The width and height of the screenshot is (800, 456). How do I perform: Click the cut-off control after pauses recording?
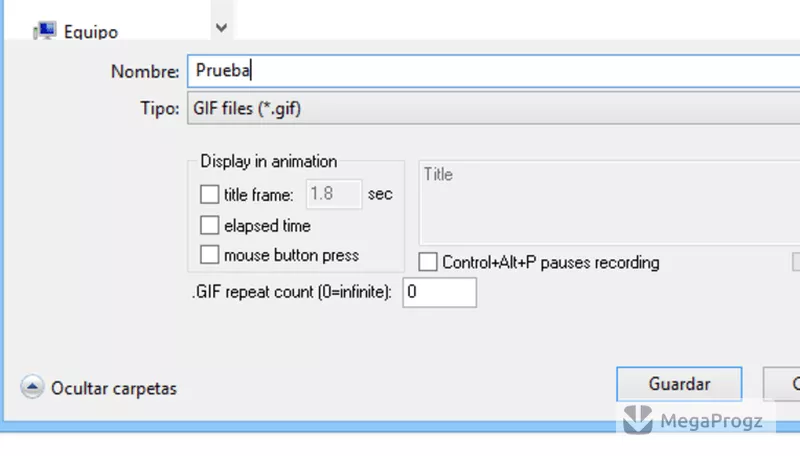tap(796, 262)
